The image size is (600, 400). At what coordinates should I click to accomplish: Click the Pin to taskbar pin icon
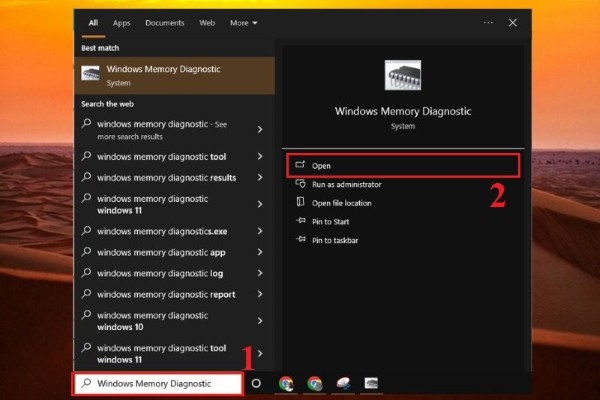click(301, 239)
